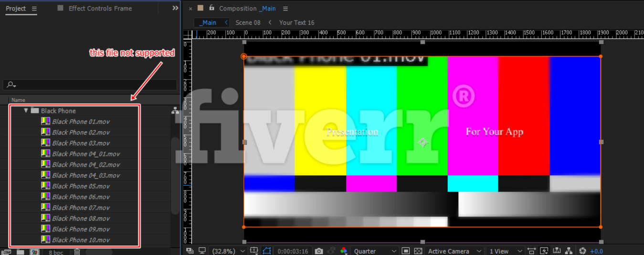This screenshot has height=255, width=644.
Task: Collapse the Black Phone folder
Action: [x=26, y=111]
